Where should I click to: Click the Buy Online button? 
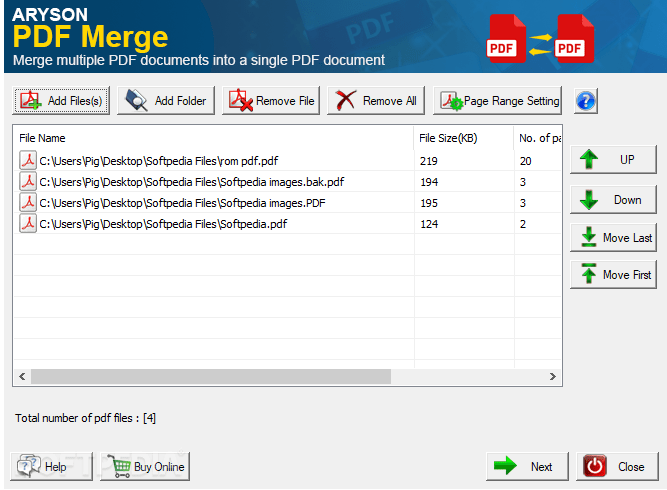click(x=145, y=466)
